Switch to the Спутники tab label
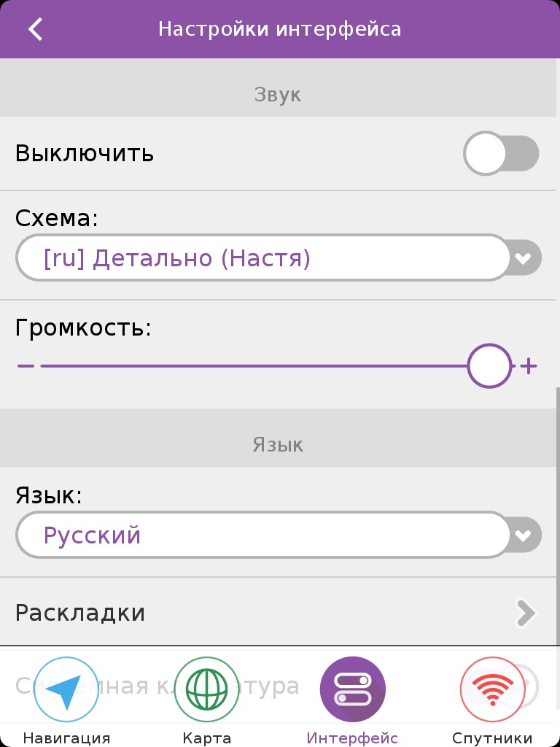 click(x=492, y=738)
